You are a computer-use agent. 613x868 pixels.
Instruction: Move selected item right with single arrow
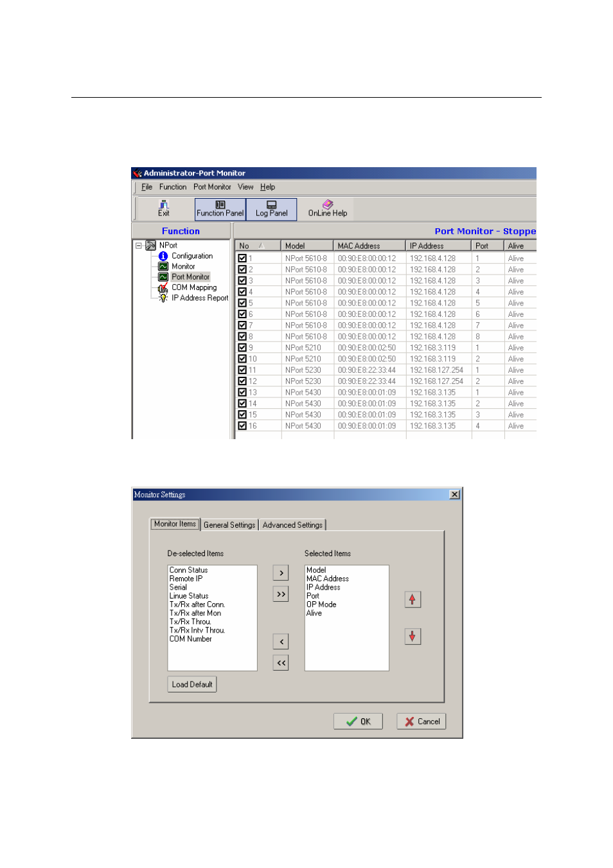(281, 573)
